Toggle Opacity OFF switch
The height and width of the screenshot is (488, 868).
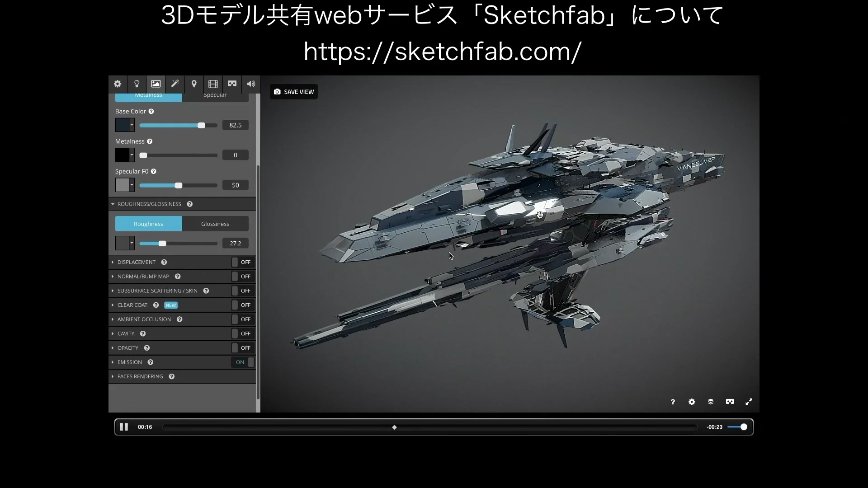[243, 348]
